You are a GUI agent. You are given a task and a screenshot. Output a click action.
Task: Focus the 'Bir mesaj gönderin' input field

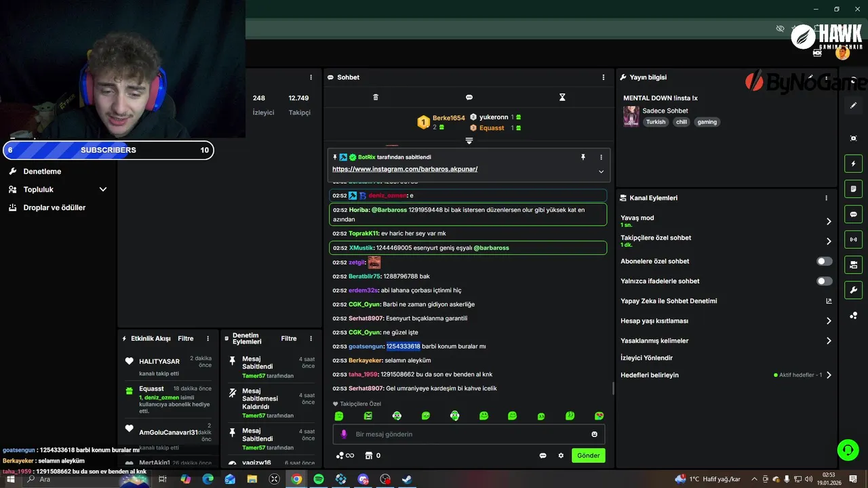469,434
